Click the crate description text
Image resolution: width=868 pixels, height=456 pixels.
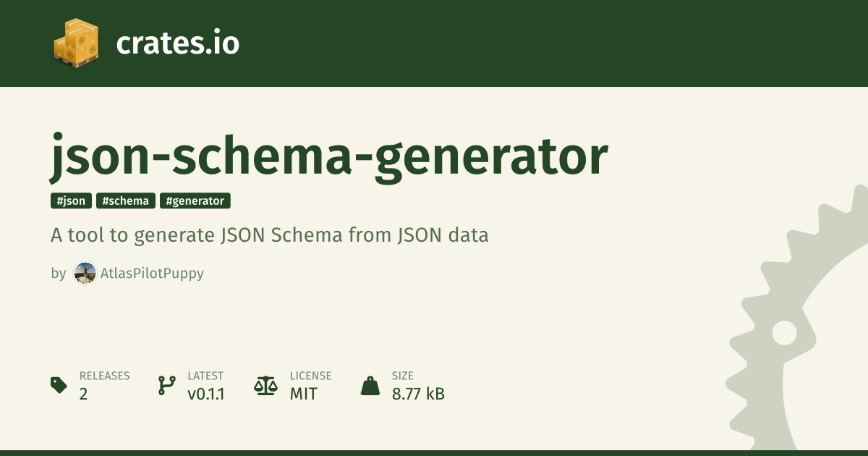click(270, 235)
